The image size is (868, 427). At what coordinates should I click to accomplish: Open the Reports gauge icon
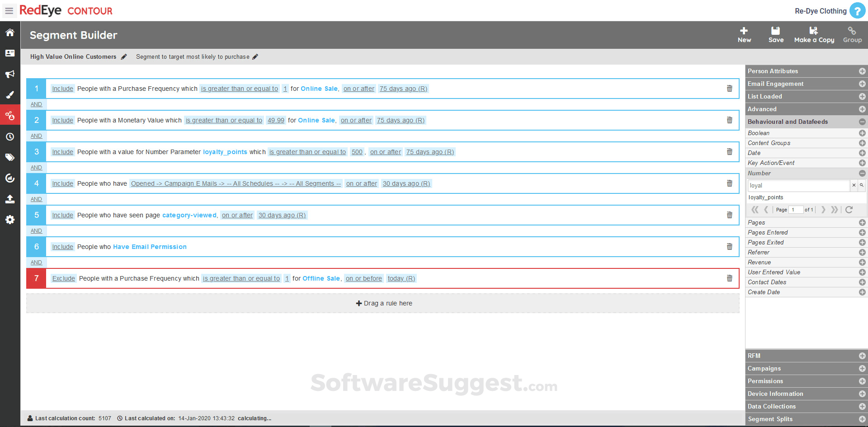(x=9, y=178)
